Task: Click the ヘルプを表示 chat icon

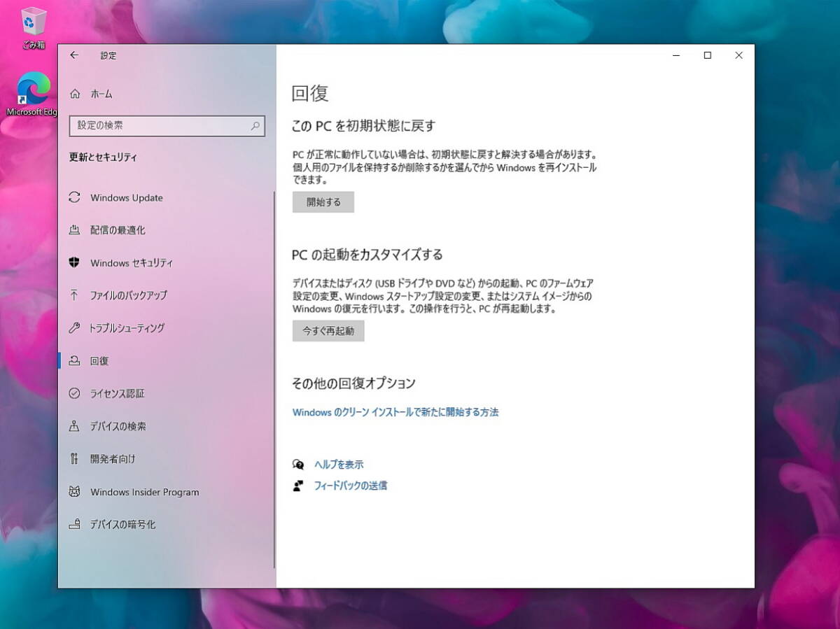Action: point(298,465)
